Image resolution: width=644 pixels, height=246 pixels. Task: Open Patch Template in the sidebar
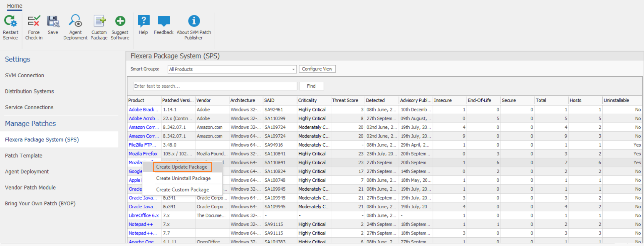pyautogui.click(x=24, y=156)
